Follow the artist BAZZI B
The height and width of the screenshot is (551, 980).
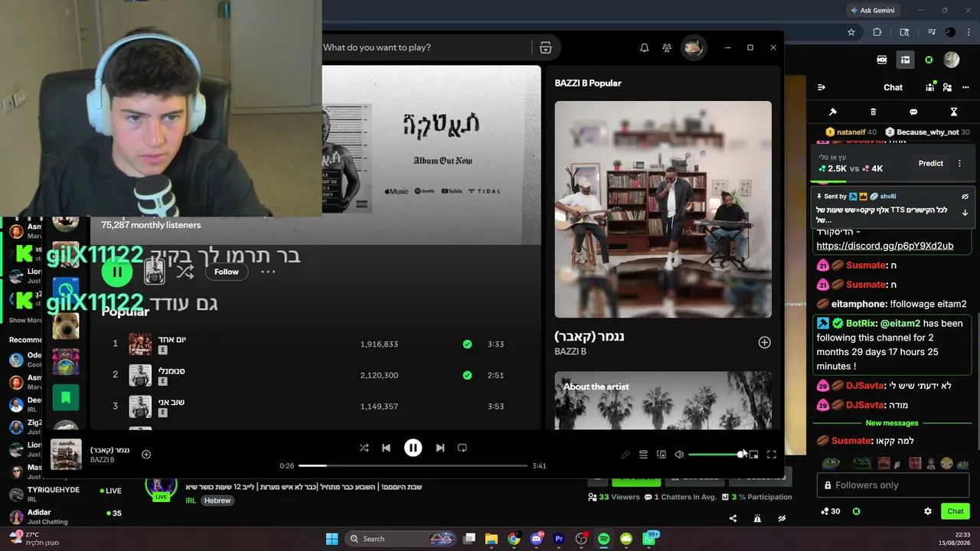click(x=227, y=272)
